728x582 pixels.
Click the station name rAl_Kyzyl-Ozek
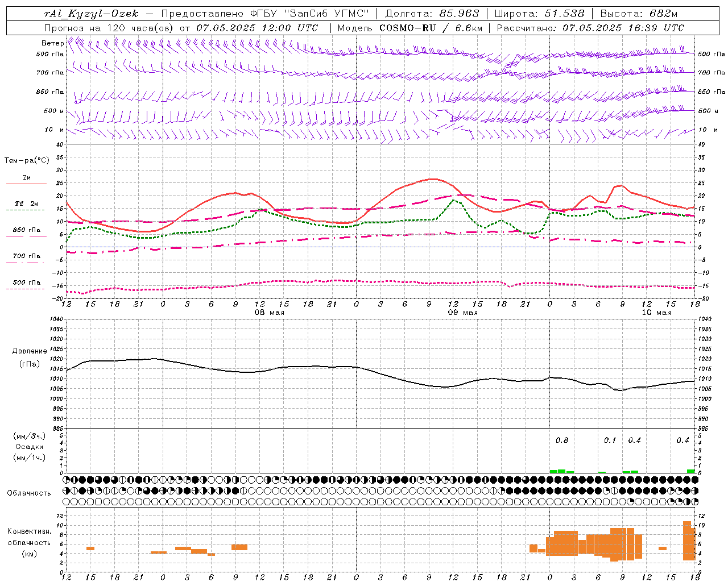coord(91,14)
